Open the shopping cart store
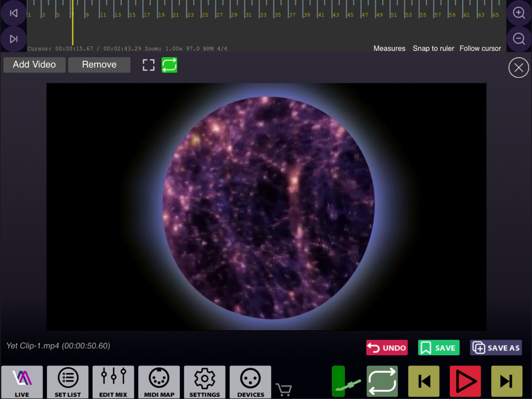 click(x=284, y=389)
